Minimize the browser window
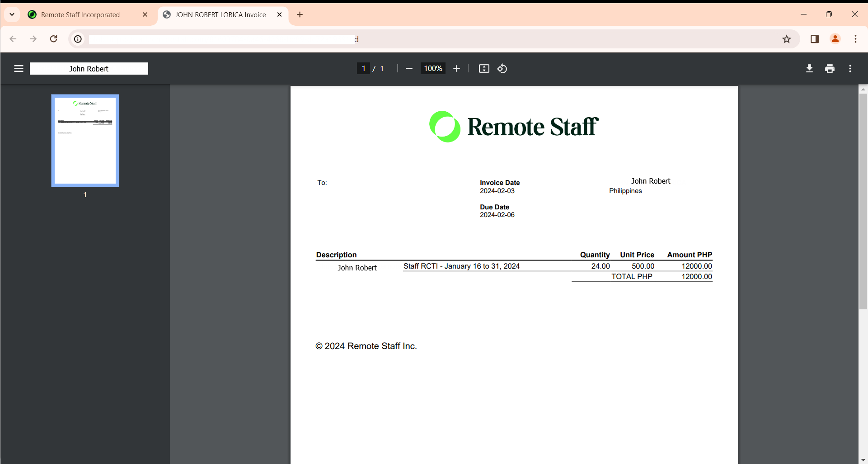 [803, 14]
